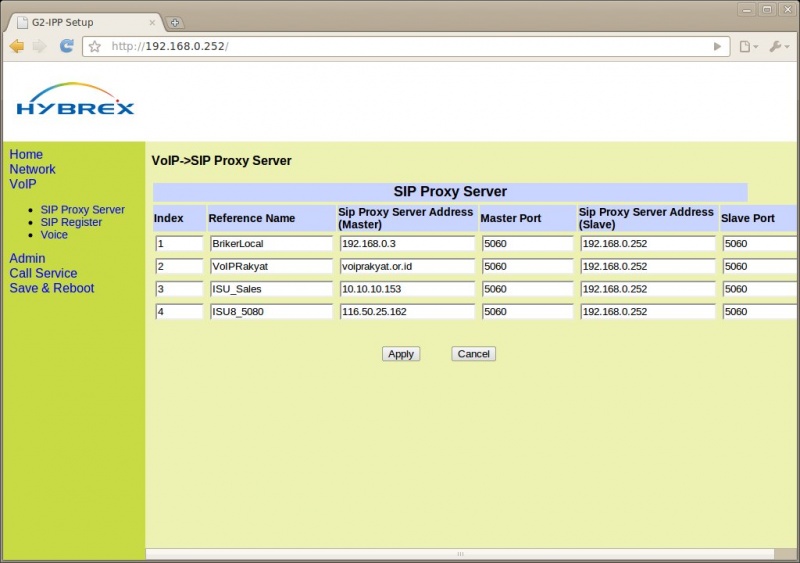
Task: Open the SIP Register submenu item
Action: 71,222
